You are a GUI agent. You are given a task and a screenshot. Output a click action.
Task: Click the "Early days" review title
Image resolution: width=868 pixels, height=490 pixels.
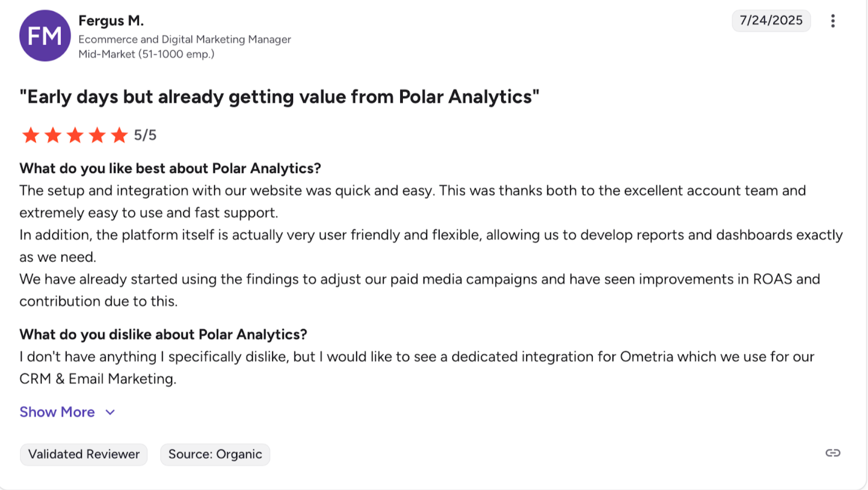coord(279,97)
